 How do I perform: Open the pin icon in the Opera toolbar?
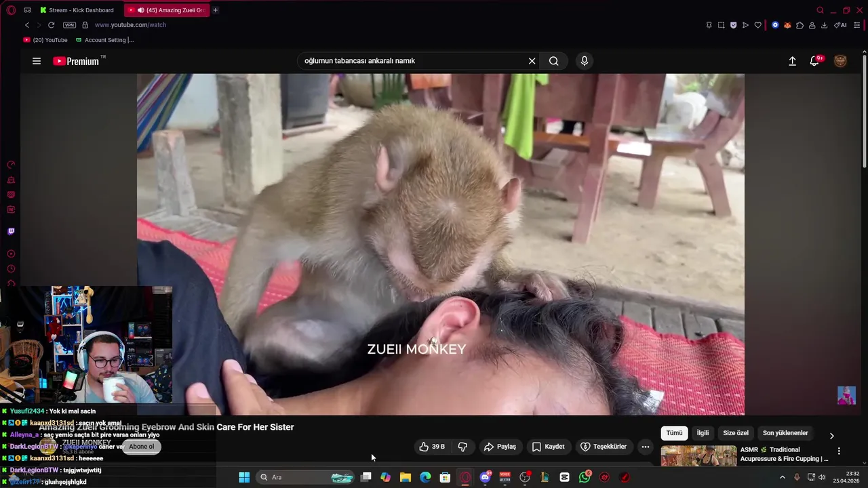(709, 25)
